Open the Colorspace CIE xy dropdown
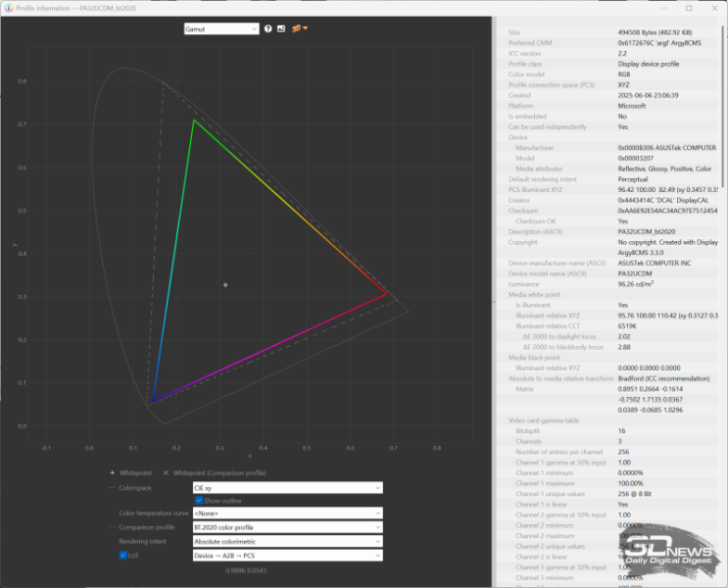 (286, 487)
